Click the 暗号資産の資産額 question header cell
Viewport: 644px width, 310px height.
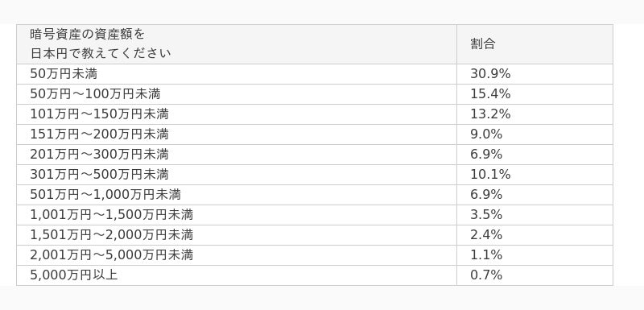click(237, 44)
